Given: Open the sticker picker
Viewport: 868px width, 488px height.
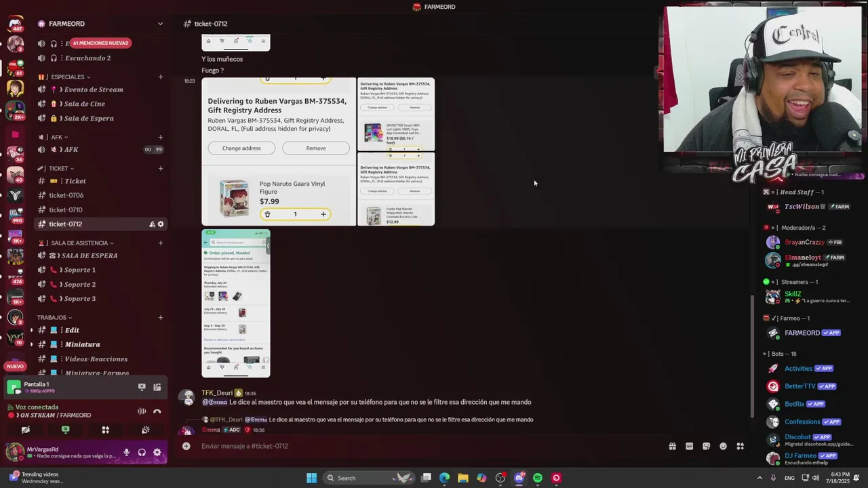Looking at the screenshot, I should tap(706, 446).
